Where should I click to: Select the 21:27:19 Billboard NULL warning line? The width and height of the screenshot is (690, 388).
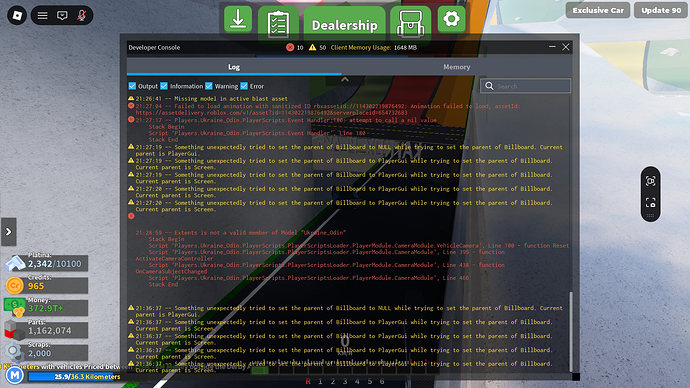click(349, 150)
